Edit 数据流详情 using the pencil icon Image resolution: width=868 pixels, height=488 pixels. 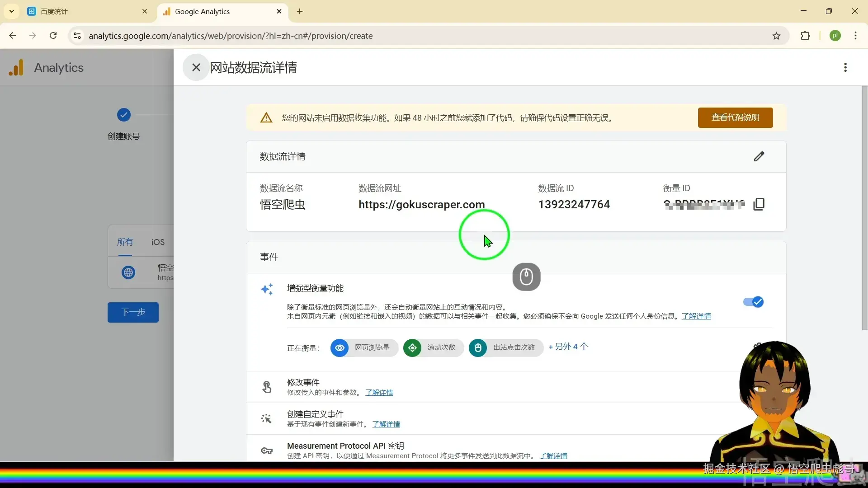(x=759, y=156)
